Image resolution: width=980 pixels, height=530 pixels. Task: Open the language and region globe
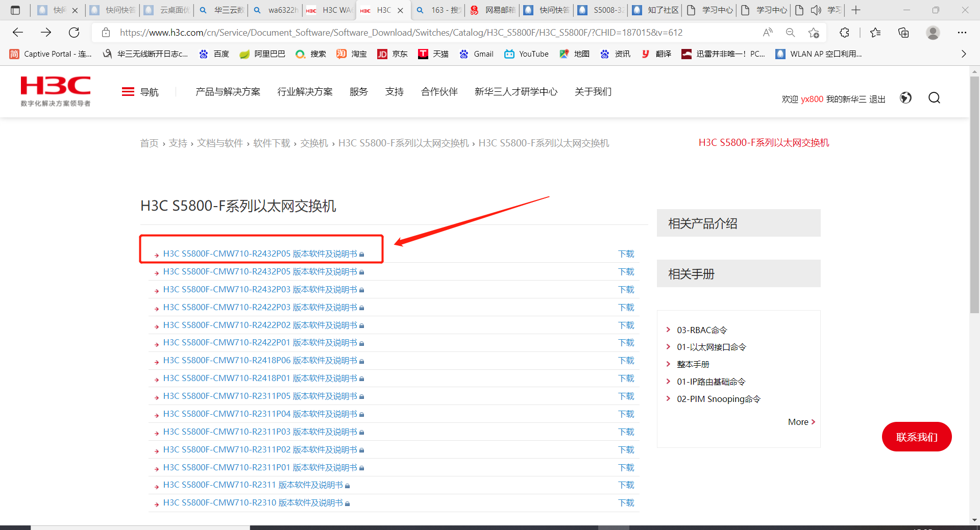click(905, 98)
